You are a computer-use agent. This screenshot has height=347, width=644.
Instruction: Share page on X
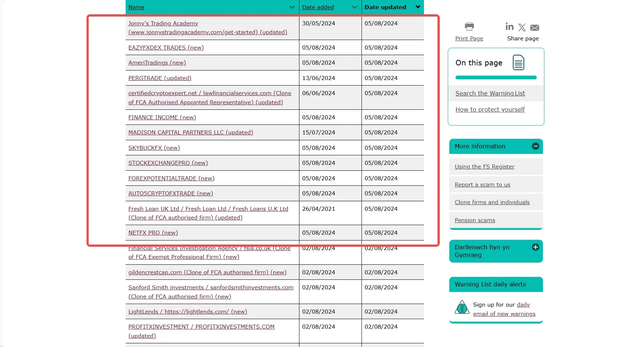click(x=522, y=28)
